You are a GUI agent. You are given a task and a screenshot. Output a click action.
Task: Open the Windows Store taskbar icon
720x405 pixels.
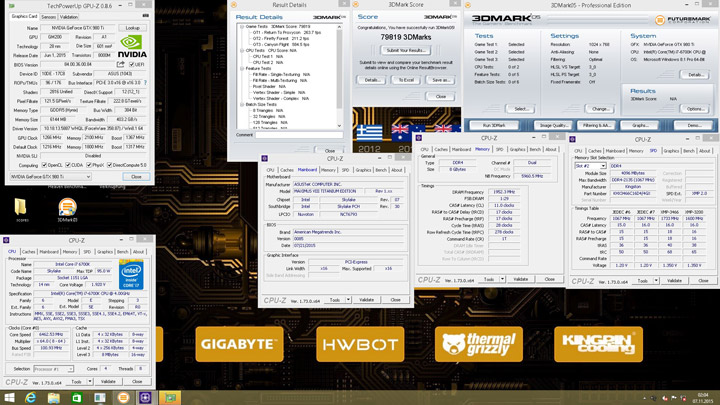click(78, 397)
